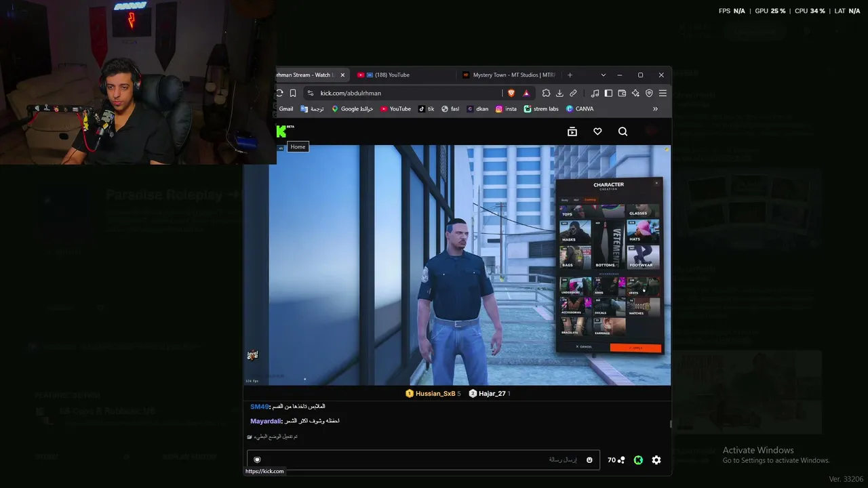Bookmark this page with the bookmark icon
The height and width of the screenshot is (488, 868).
tap(293, 93)
